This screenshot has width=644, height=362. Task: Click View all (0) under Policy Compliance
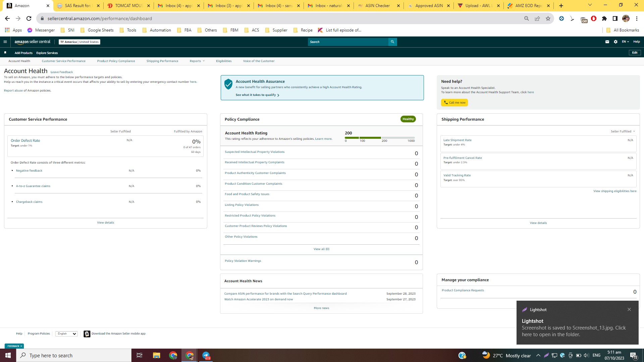[321, 249]
